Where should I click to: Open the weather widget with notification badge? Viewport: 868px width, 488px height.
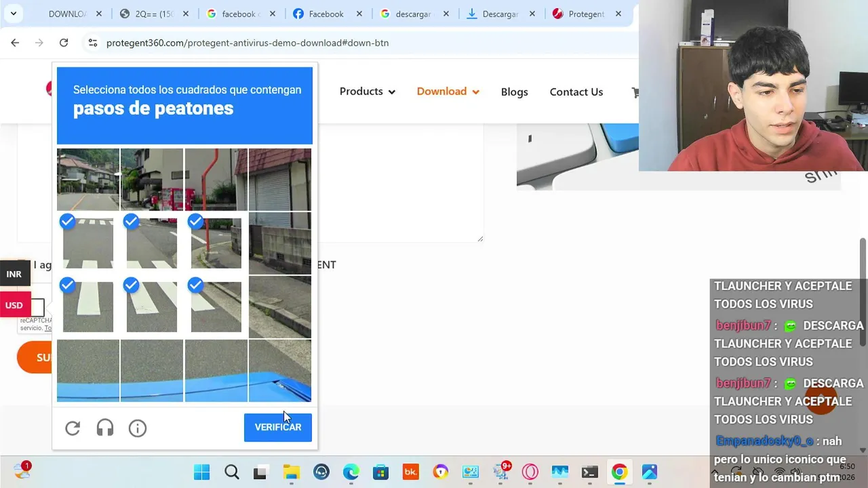click(x=22, y=470)
